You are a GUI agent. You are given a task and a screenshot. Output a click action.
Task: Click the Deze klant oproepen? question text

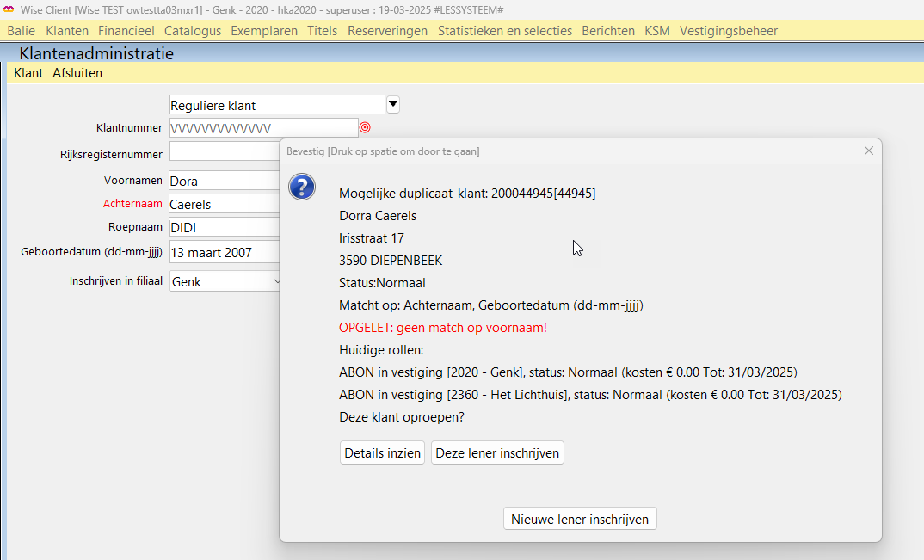point(402,417)
